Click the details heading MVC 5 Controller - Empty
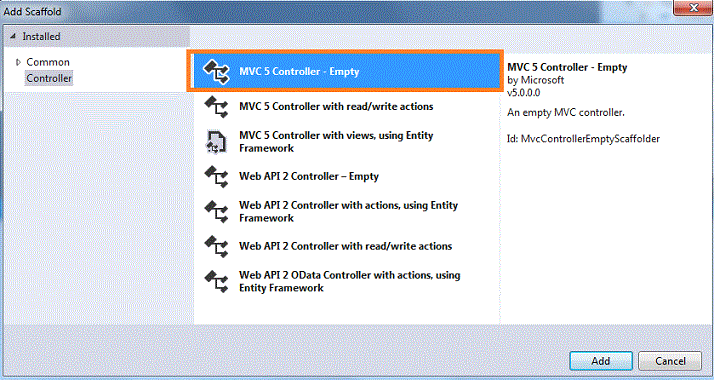Screen dimensions: 714x380 point(567,67)
